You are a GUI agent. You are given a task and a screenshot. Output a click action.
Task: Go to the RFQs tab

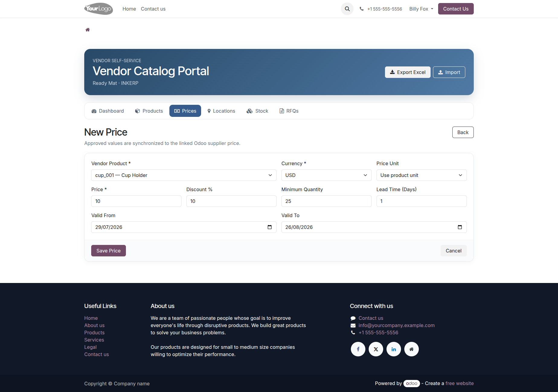click(289, 111)
